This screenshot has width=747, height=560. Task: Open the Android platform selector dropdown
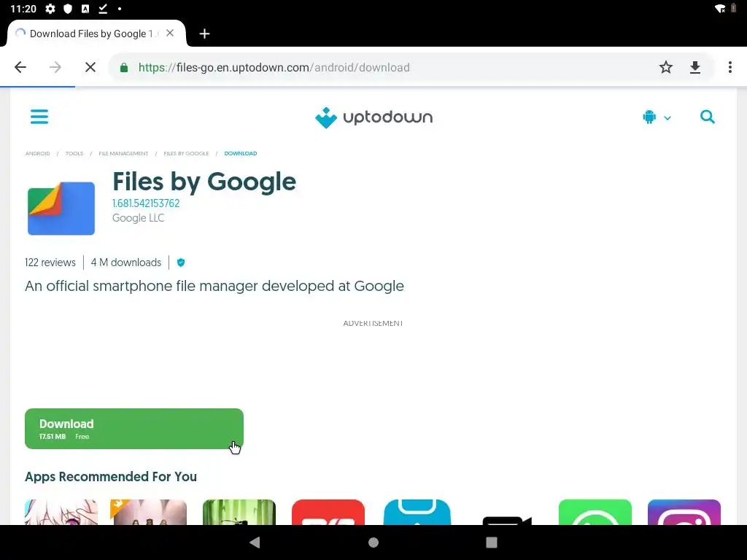coord(657,117)
